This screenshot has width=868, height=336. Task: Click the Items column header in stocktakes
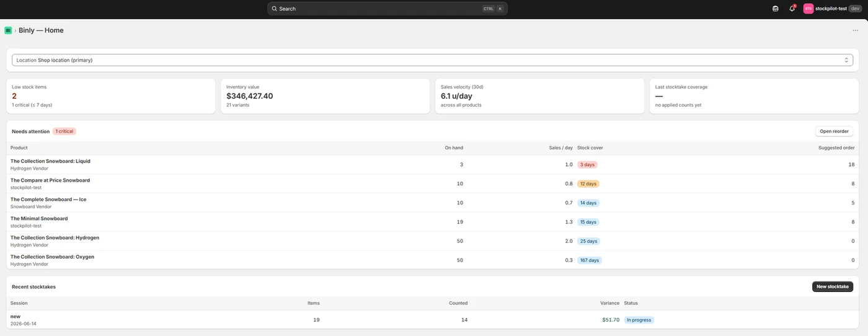pyautogui.click(x=314, y=303)
